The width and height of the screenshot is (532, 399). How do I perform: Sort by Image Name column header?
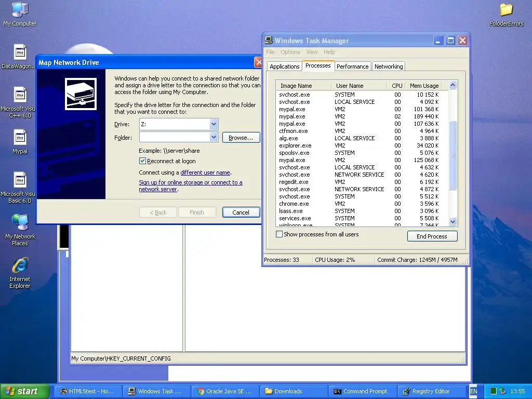pos(303,86)
